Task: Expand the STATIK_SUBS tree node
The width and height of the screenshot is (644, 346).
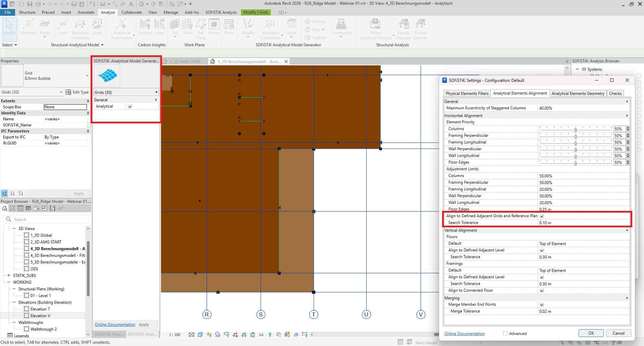Action: 9,275
